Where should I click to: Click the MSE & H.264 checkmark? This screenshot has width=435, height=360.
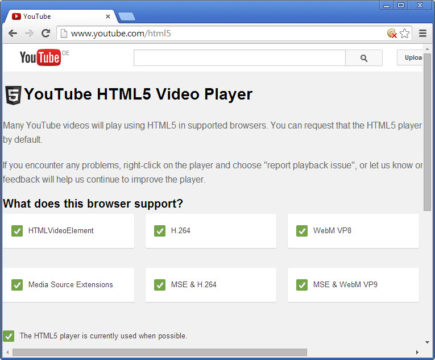pyautogui.click(x=160, y=285)
